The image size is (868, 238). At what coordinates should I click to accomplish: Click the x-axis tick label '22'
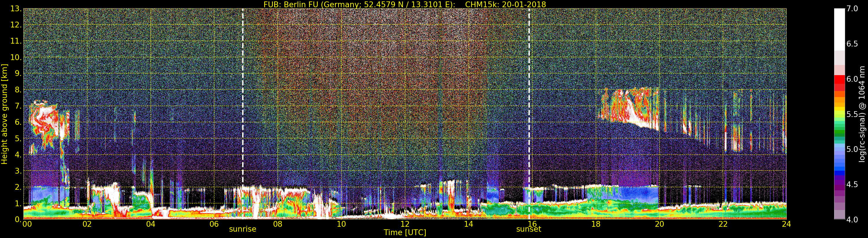(x=723, y=224)
